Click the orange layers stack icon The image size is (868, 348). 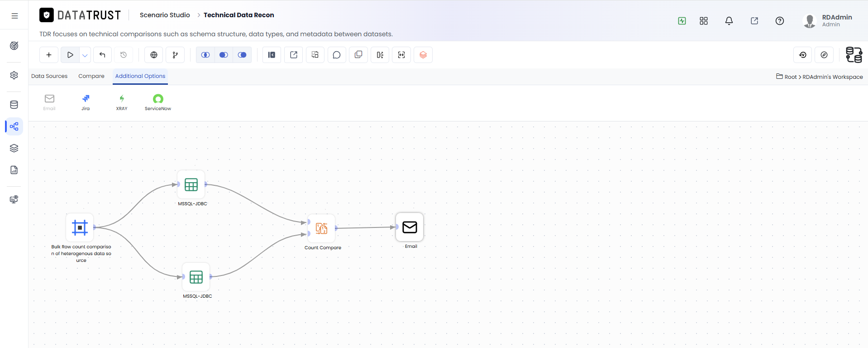point(423,55)
